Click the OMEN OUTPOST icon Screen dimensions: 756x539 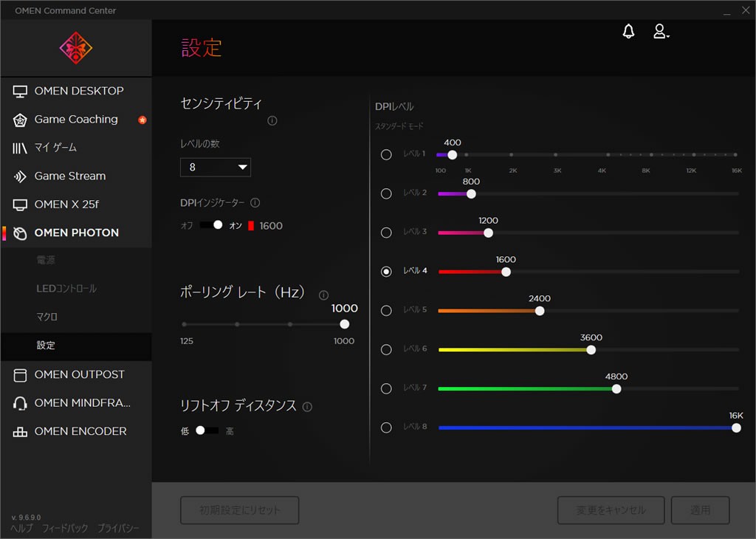(20, 375)
